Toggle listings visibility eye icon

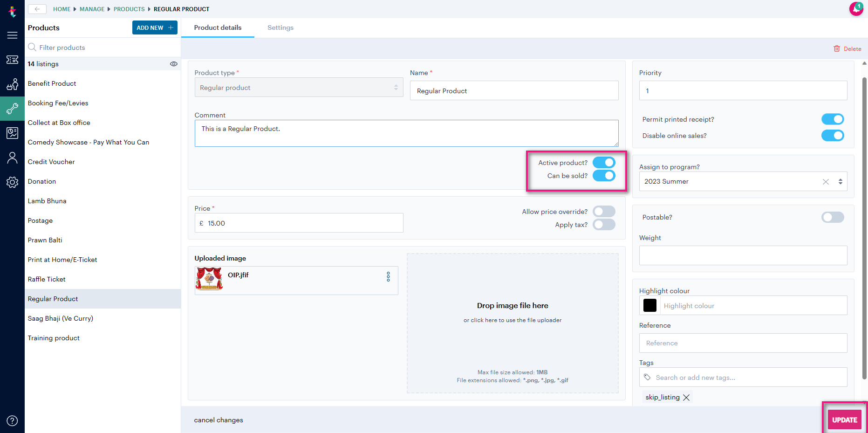[x=174, y=64]
